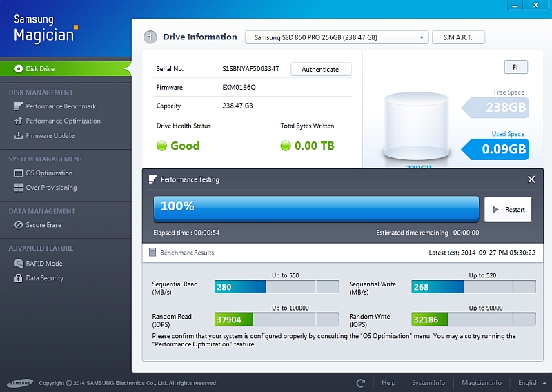Click the Sequential Write 268 result bar
The image size is (552, 392).
(x=473, y=286)
